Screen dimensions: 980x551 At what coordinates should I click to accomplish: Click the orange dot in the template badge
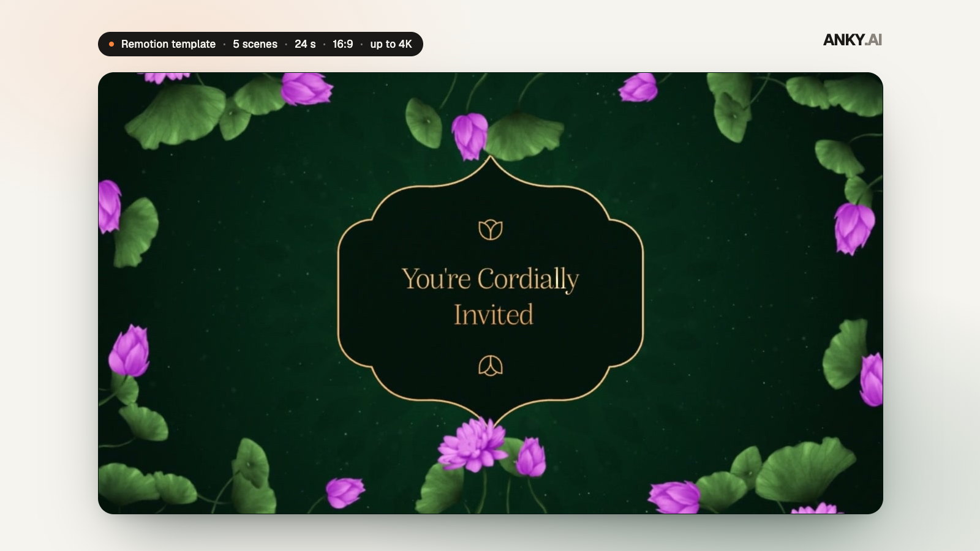(x=111, y=44)
